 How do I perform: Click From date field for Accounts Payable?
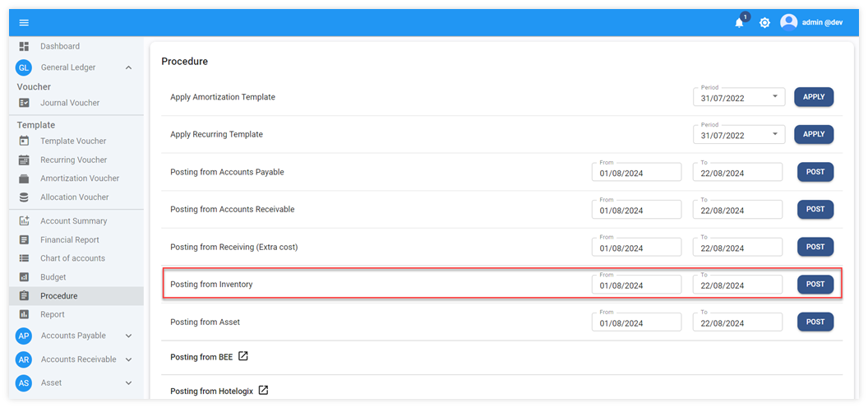tap(636, 173)
